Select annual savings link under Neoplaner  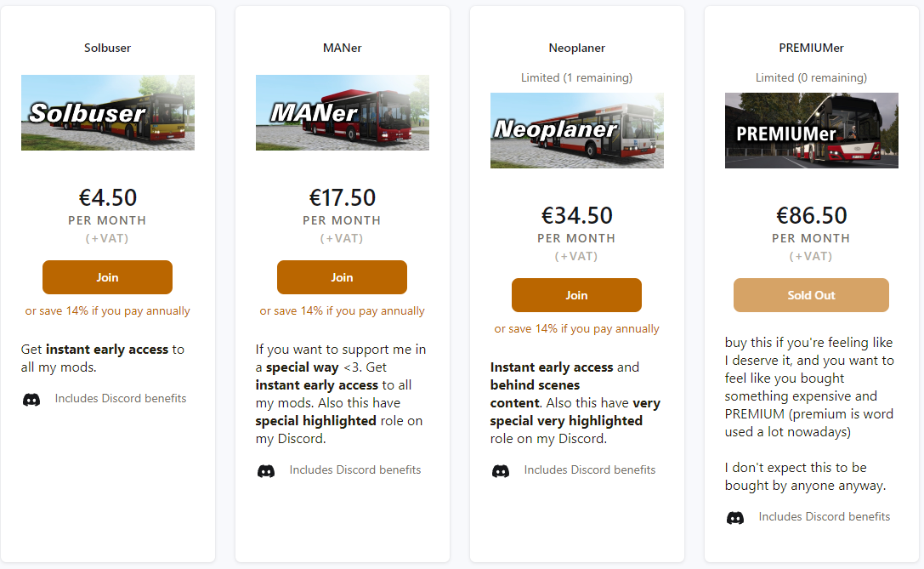click(577, 329)
